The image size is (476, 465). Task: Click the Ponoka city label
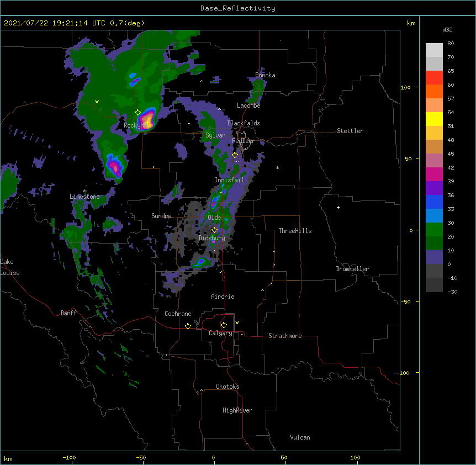point(265,75)
